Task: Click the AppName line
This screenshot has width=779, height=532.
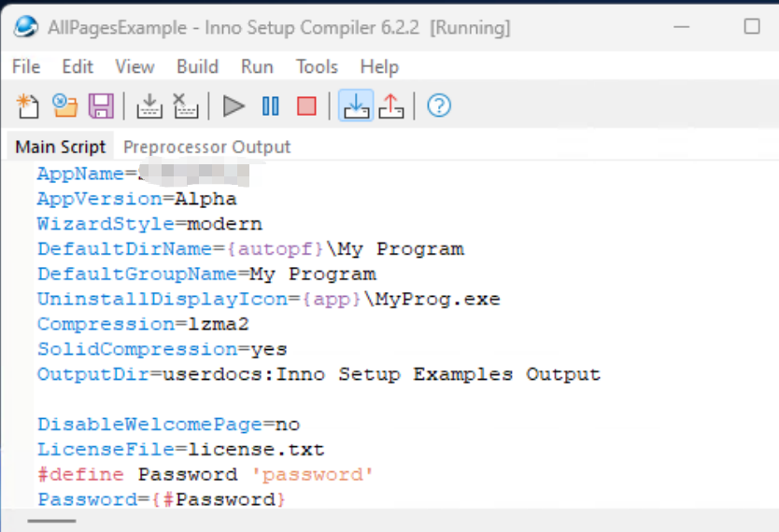Action: 143,174
